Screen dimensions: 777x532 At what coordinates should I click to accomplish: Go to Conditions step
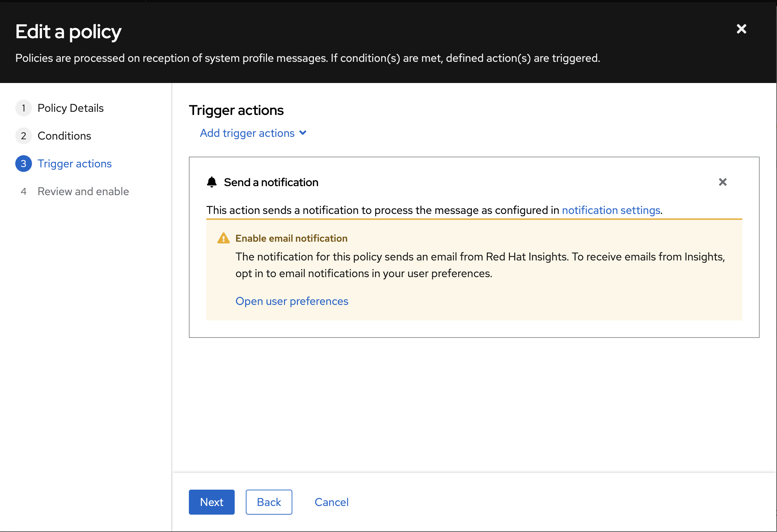click(64, 136)
